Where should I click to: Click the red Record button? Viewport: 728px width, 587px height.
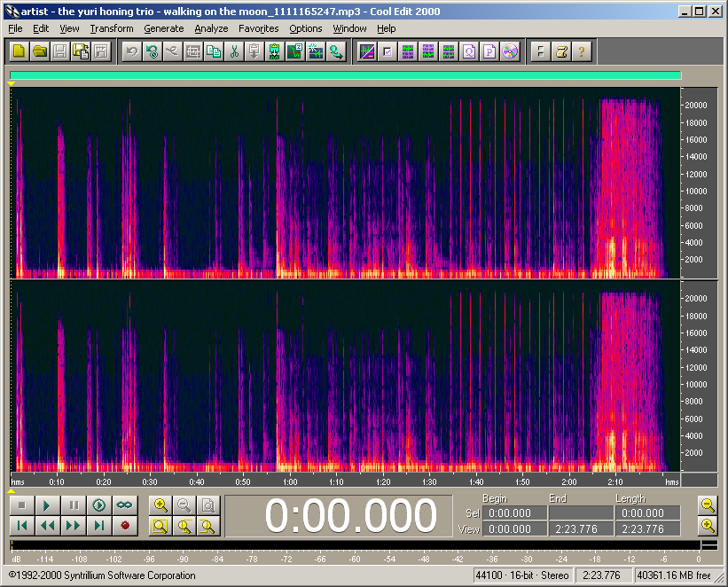[x=125, y=525]
